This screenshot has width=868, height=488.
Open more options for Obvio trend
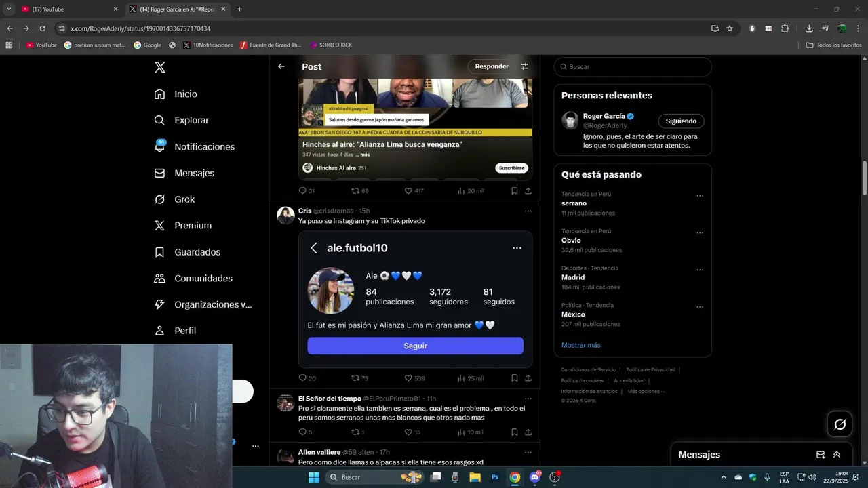700,233
